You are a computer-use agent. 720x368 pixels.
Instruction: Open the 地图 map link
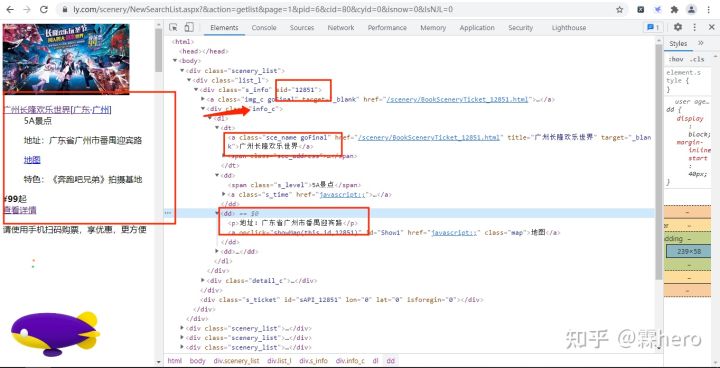pos(32,160)
